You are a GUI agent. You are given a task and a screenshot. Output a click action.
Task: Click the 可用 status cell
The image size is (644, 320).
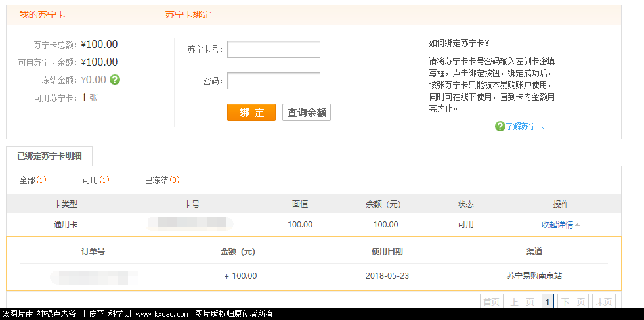tap(465, 225)
